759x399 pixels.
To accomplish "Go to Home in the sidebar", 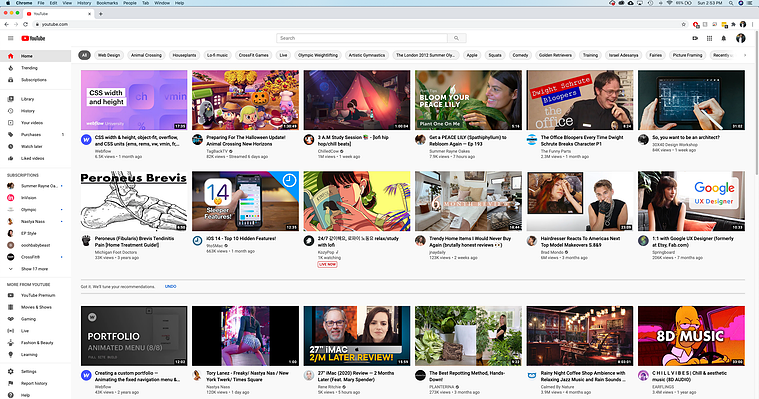I will coord(35,56).
